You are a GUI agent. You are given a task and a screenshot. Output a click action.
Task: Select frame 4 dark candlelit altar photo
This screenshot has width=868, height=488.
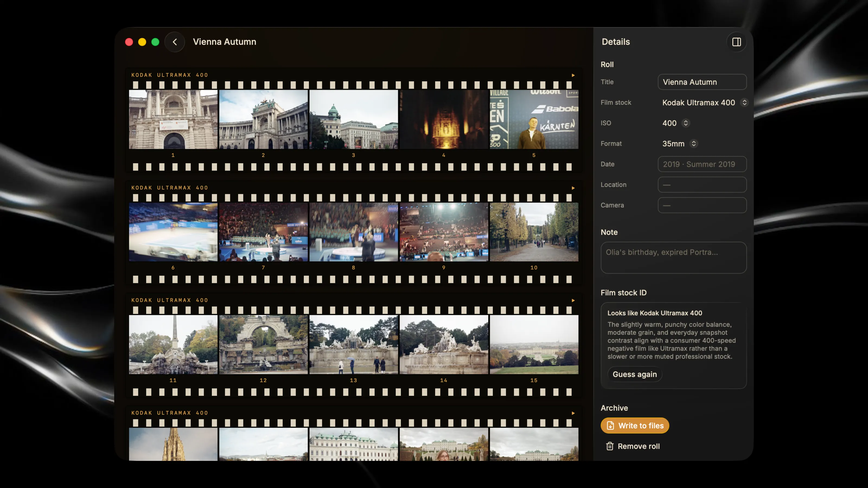[x=444, y=119]
